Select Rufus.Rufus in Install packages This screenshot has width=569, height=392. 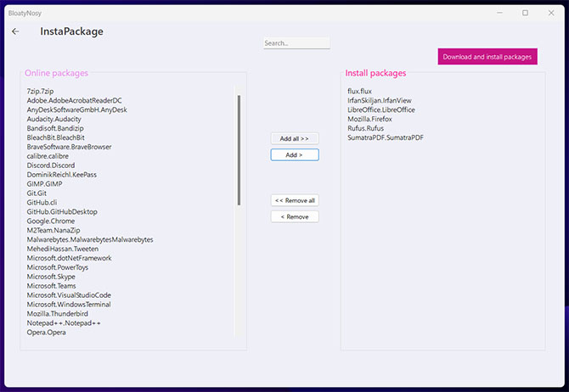coord(365,128)
